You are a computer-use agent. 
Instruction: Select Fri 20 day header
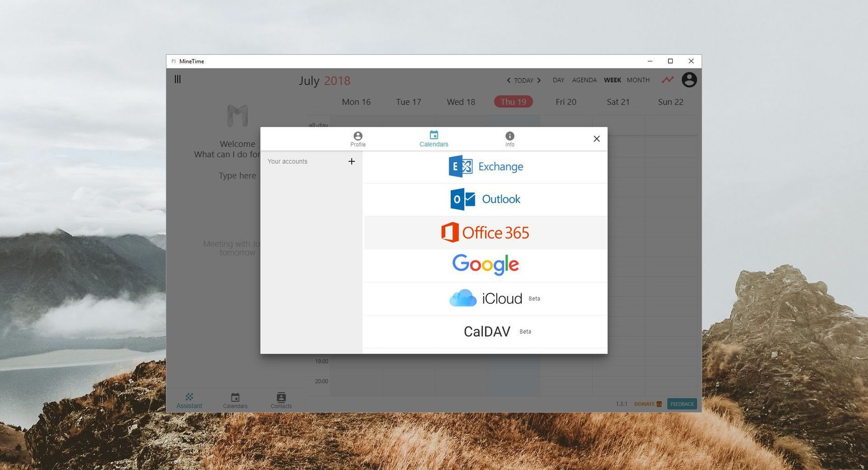[566, 102]
